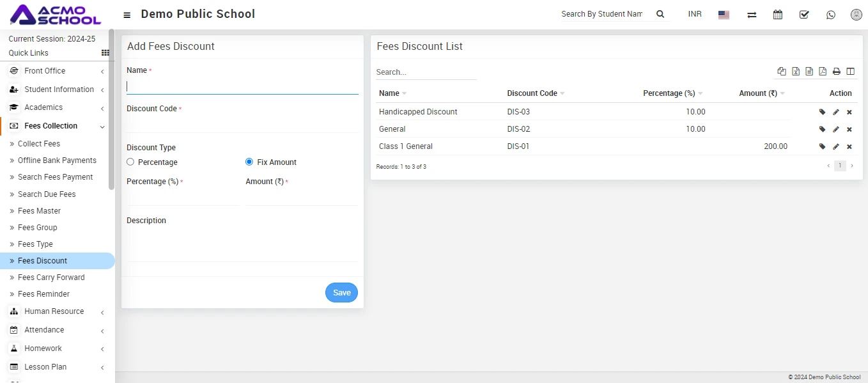868x383 pixels.
Task: Toggle sidebar with hamburger menu icon
Action: point(127,15)
